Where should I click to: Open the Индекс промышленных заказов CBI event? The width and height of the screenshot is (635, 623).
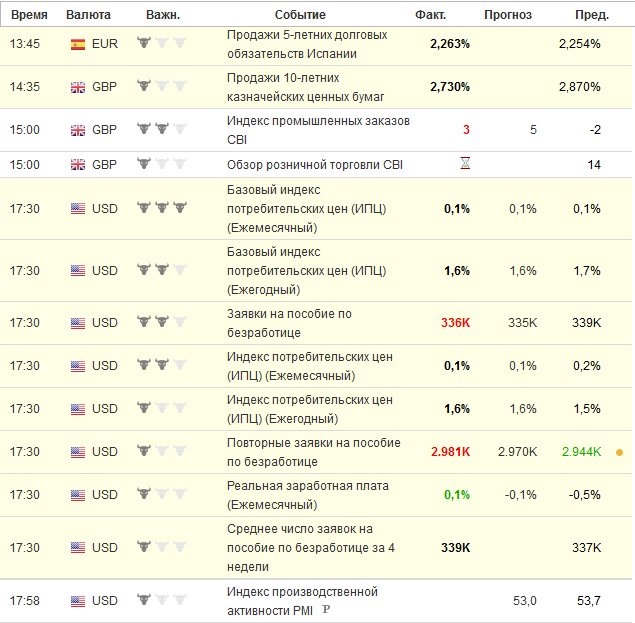point(318,130)
